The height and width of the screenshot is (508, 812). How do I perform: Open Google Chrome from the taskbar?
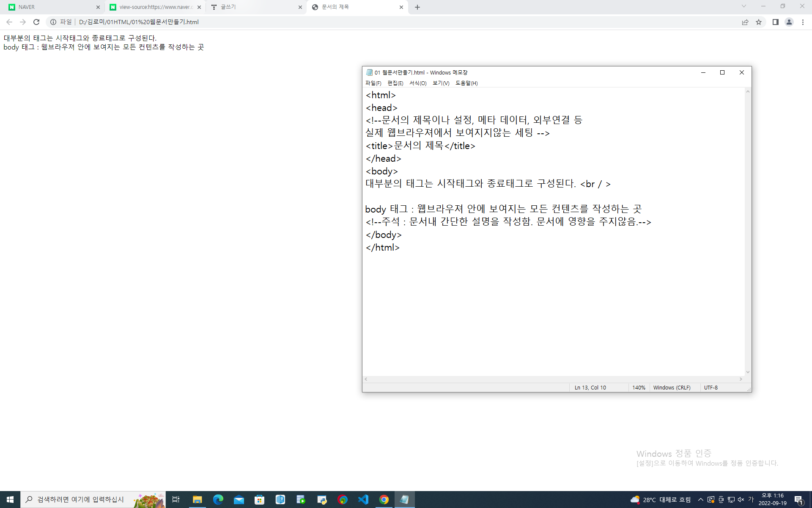[384, 500]
